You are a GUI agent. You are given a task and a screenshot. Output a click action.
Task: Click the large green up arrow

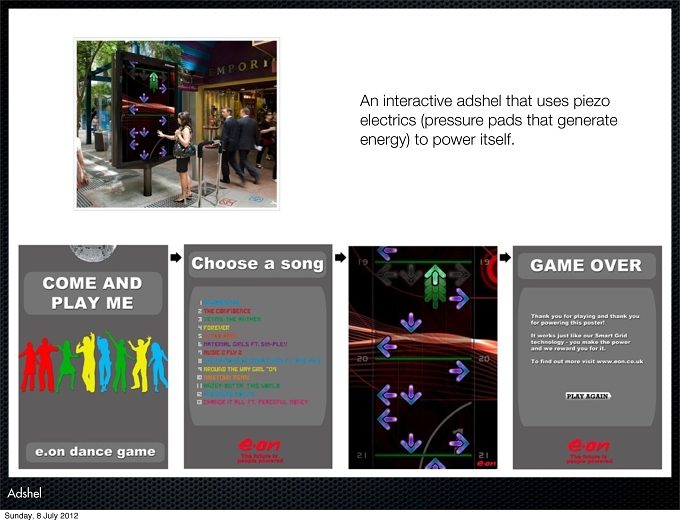point(435,285)
